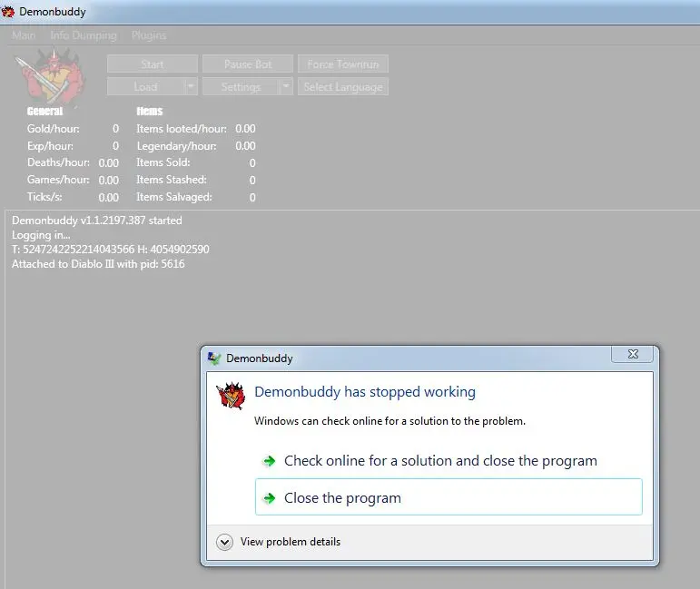This screenshot has width=700, height=589.
Task: Click the Items Sold label
Action: 163,162
